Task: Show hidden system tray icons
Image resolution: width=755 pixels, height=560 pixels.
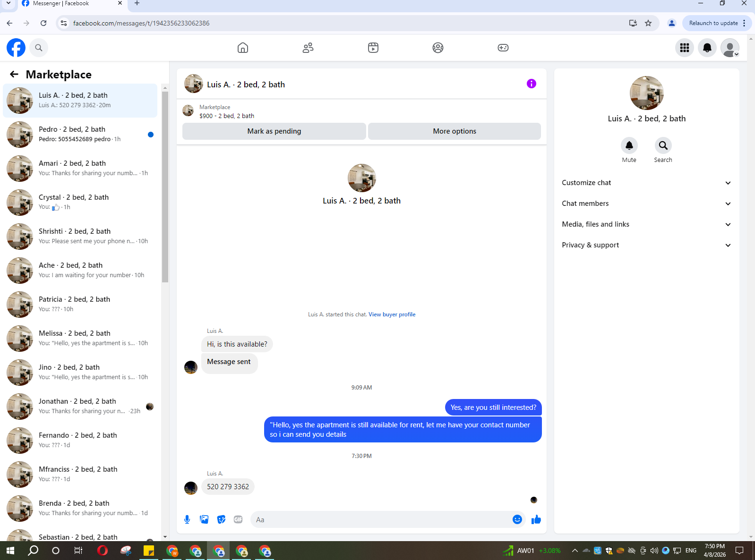Action: 575,551
